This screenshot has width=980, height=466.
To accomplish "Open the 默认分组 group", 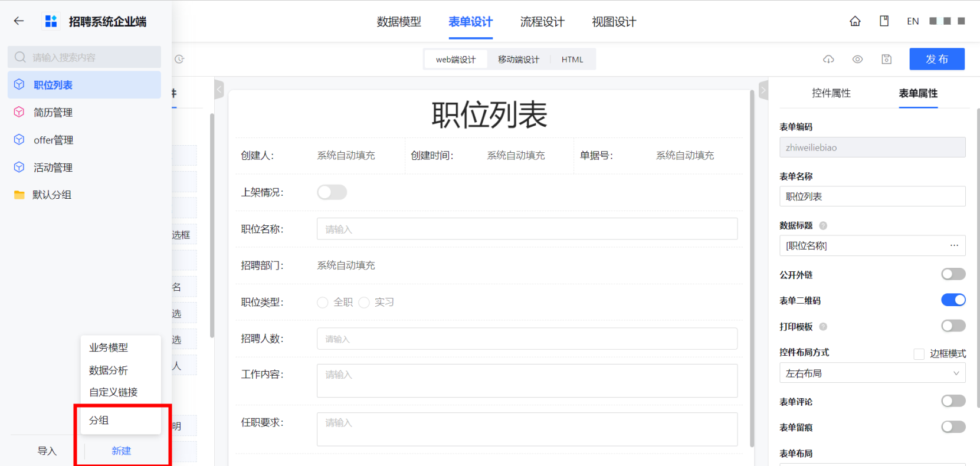I will [84, 195].
